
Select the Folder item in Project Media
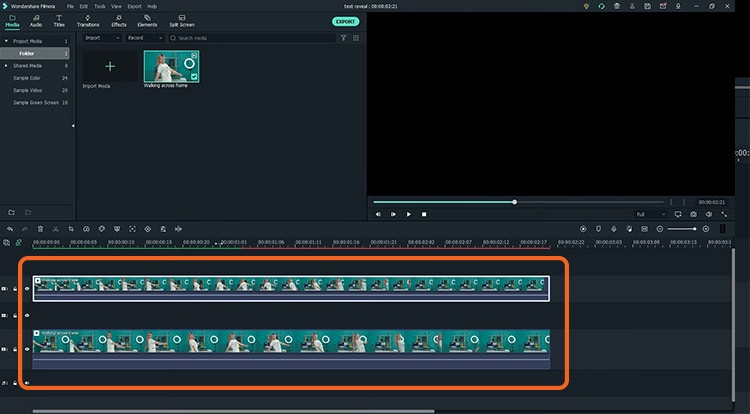[x=35, y=54]
